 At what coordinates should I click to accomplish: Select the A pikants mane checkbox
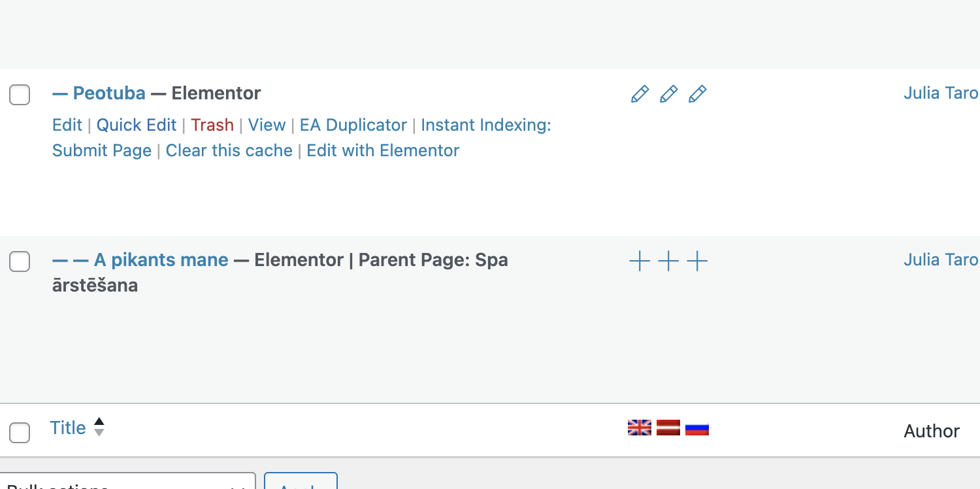pos(20,261)
